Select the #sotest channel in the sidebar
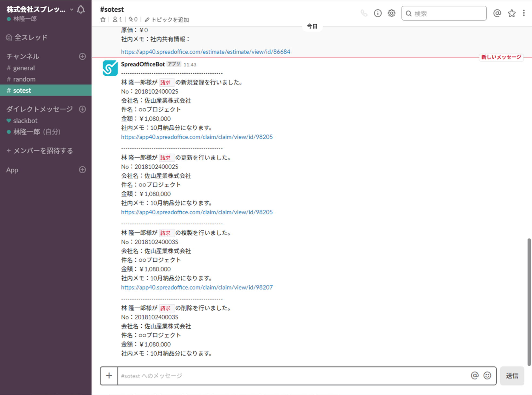The image size is (532, 395). coord(46,90)
